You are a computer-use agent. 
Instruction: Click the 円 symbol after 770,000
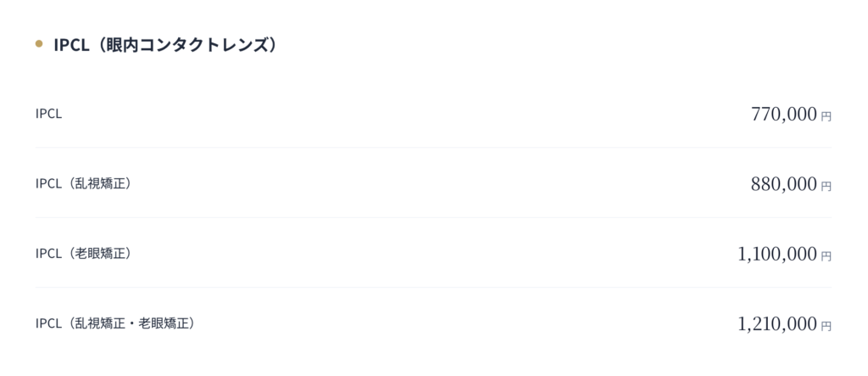click(826, 116)
